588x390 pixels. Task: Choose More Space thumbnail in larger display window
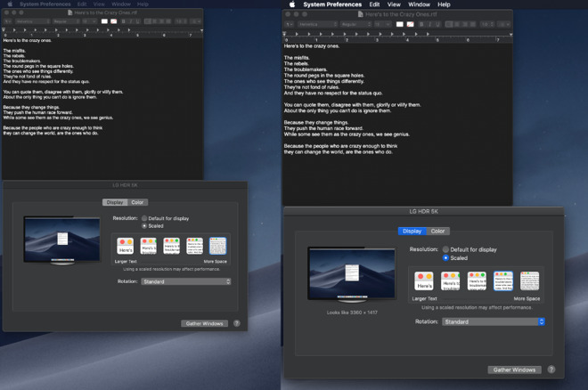tap(529, 281)
